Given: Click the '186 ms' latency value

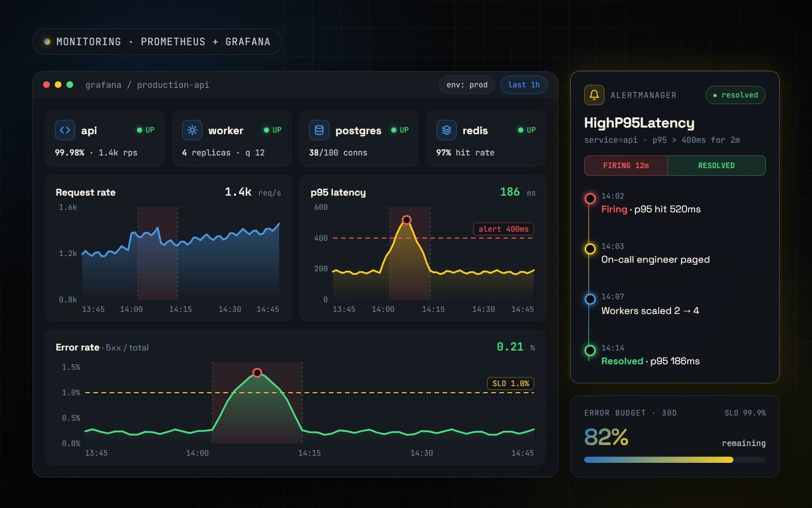Looking at the screenshot, I should point(518,192).
